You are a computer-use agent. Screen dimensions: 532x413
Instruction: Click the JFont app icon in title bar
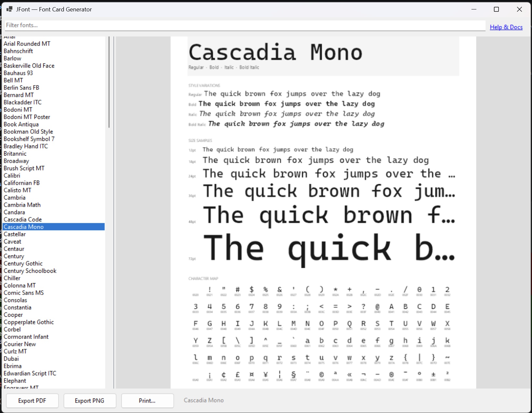click(9, 9)
